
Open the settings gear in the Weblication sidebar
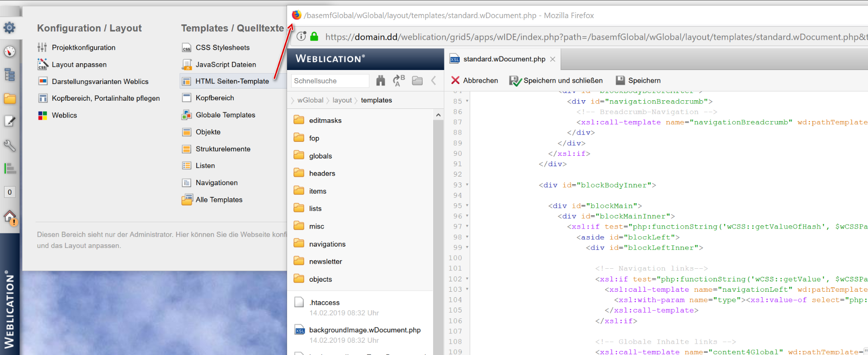pos(9,28)
